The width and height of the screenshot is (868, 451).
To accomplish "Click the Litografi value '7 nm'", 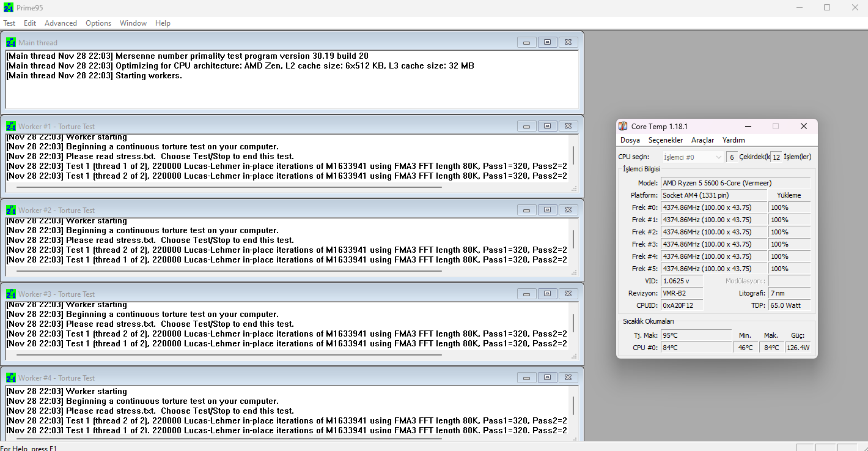I will [790, 293].
